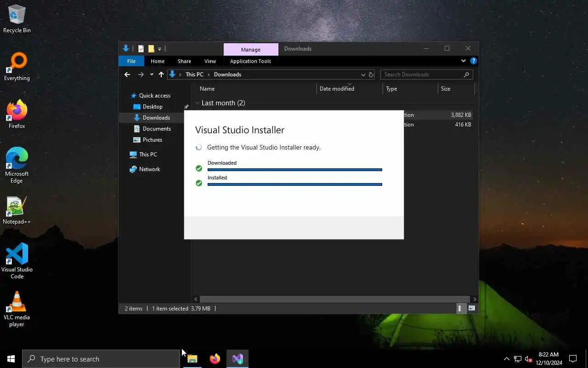Open the VLC media player desktop shortcut
Image resolution: width=588 pixels, height=368 pixels.
tap(17, 309)
